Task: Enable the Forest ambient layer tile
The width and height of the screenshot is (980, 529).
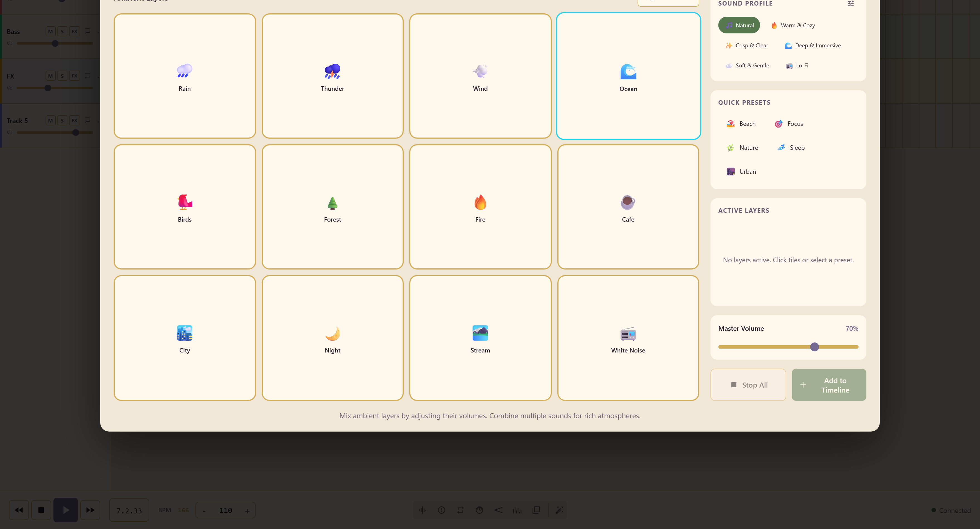Action: [x=332, y=207]
